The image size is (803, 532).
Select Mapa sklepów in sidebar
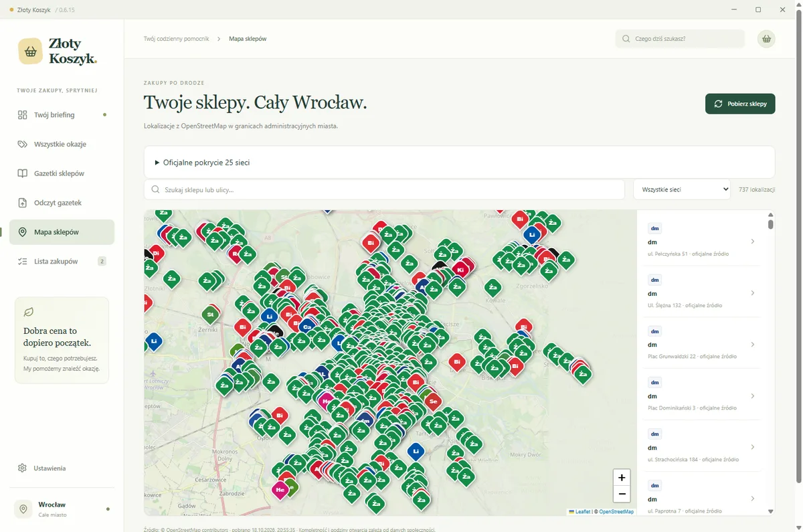point(62,232)
